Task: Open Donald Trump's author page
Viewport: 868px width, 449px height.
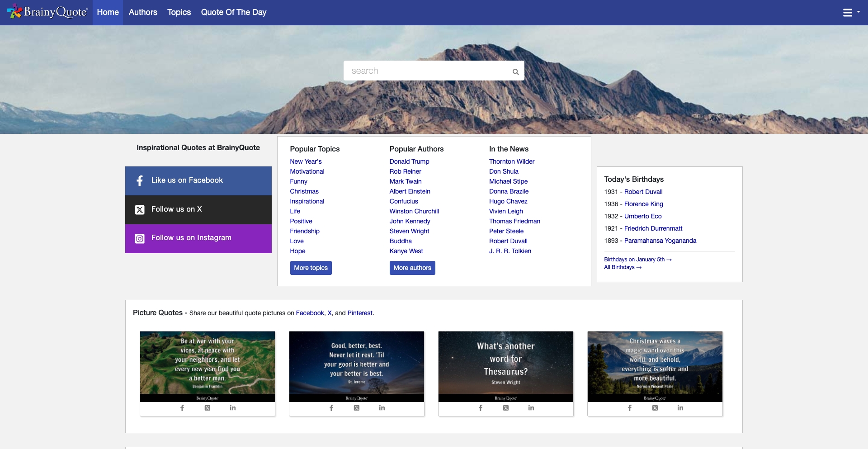Action: [x=409, y=161]
